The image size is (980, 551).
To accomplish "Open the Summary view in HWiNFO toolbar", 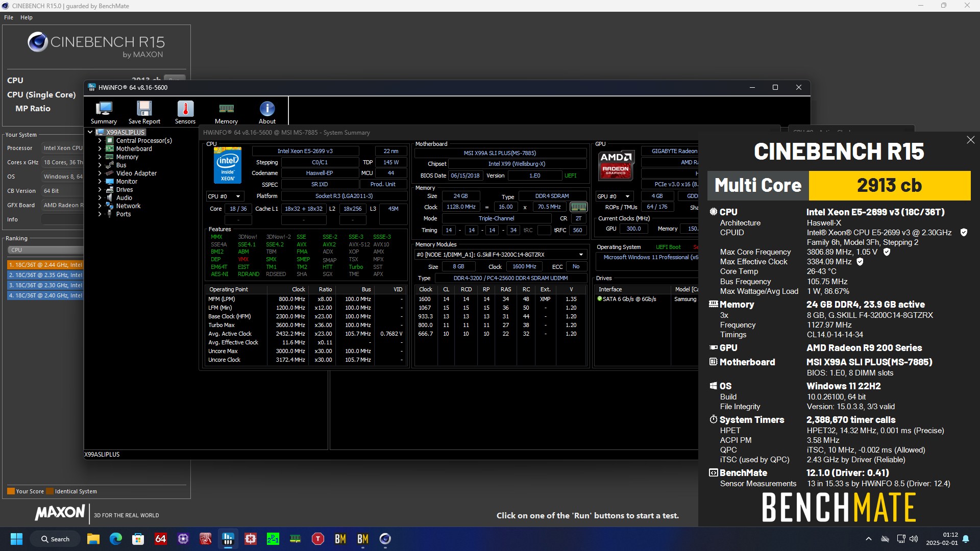I will click(x=104, y=112).
